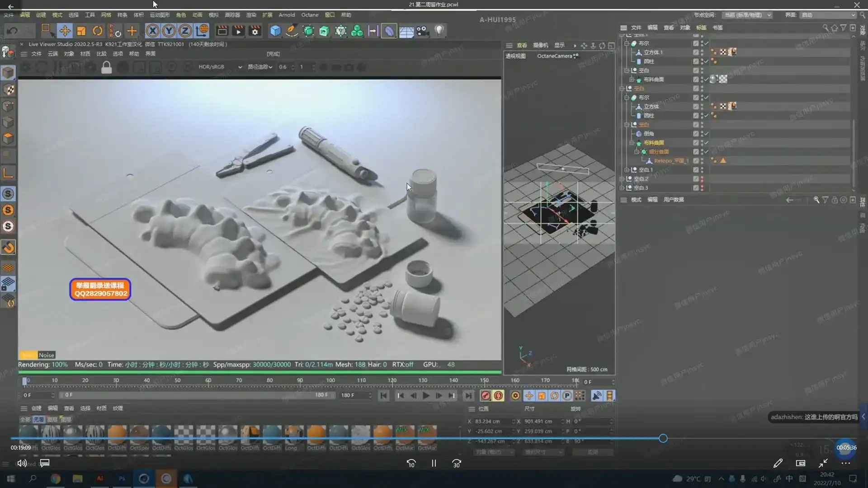Expand the 空白.3 tree node
Viewport: 868px width, 488px height.
(622, 188)
